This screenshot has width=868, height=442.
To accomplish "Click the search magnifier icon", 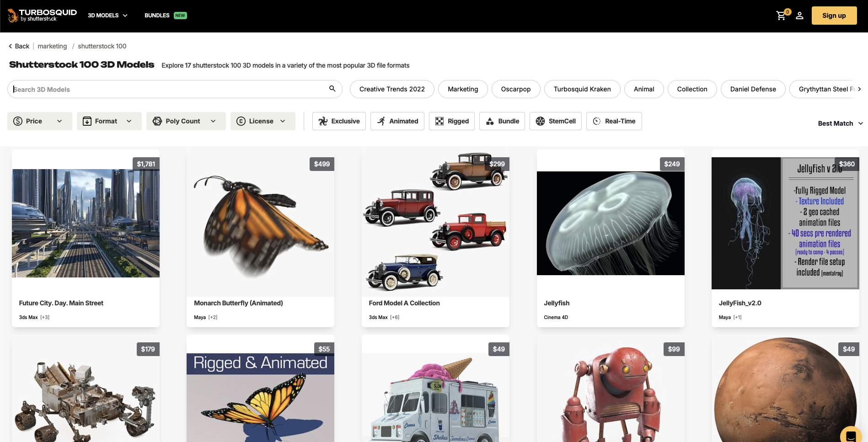I will pyautogui.click(x=332, y=89).
